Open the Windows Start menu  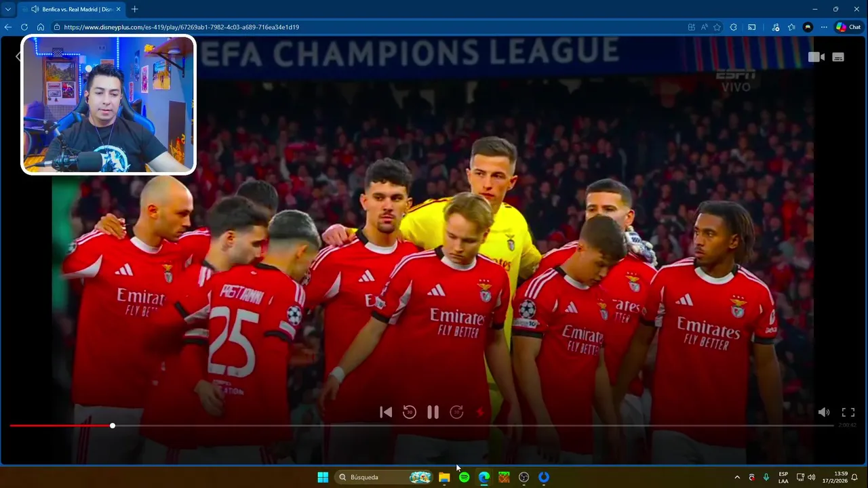(x=323, y=477)
